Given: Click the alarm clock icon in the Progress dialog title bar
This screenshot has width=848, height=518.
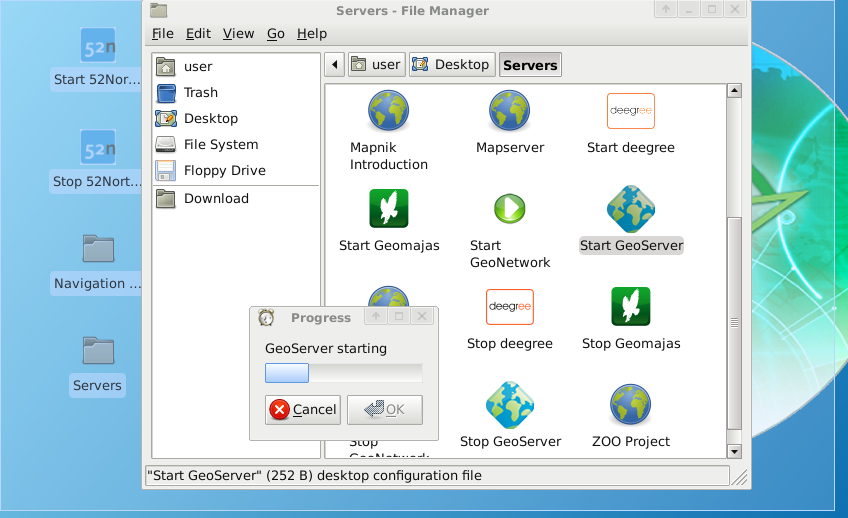Looking at the screenshot, I should click(266, 317).
